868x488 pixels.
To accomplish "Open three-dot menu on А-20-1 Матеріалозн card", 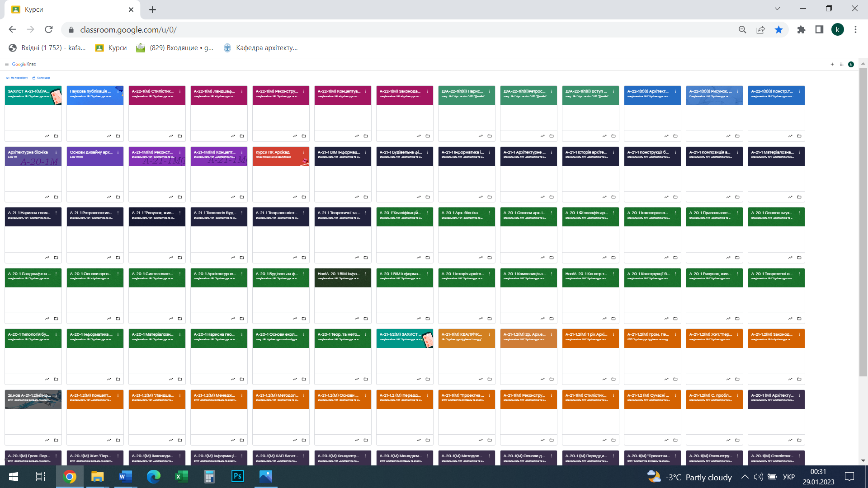I will click(180, 334).
